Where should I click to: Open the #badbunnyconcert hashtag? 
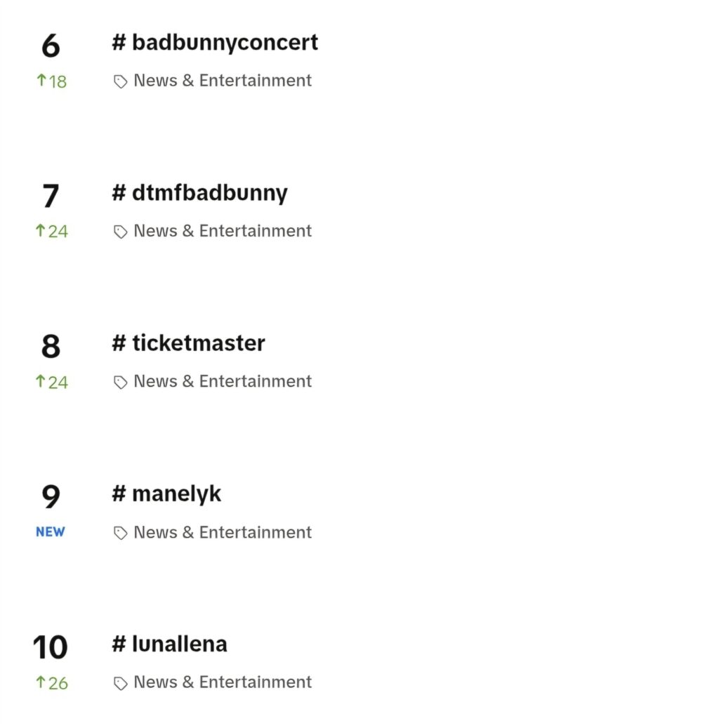[215, 43]
